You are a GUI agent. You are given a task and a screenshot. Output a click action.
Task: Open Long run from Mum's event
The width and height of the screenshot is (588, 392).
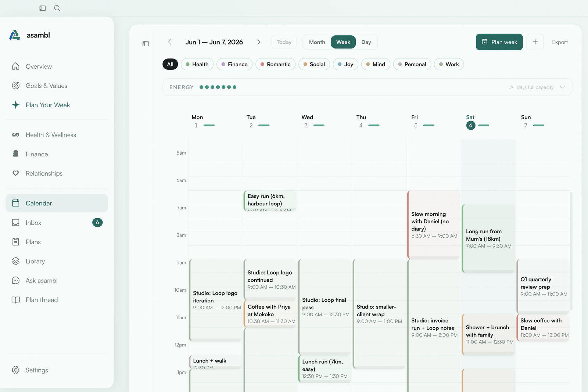pyautogui.click(x=488, y=238)
